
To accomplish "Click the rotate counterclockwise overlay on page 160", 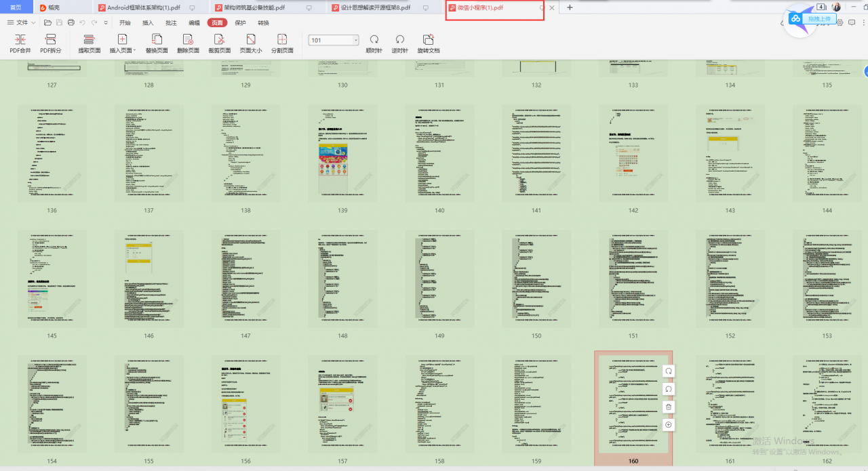I will (669, 389).
